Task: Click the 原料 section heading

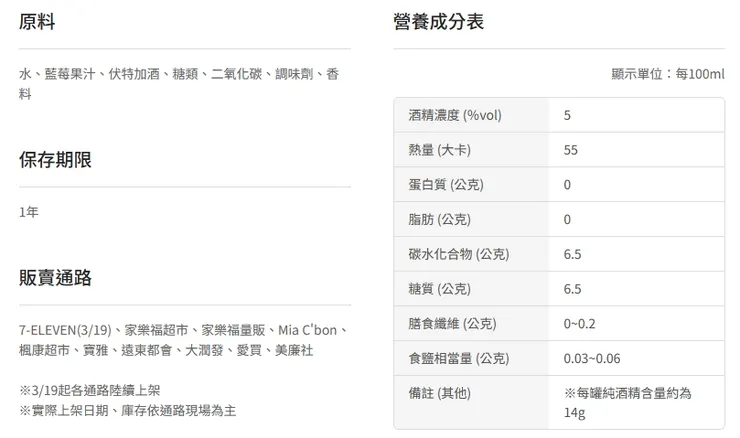Action: pos(36,22)
